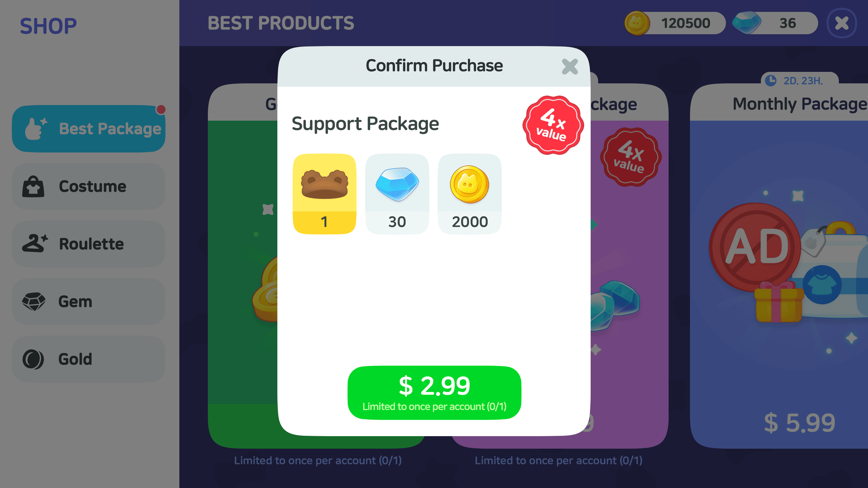Open the Roulette shop category

coord(89,244)
